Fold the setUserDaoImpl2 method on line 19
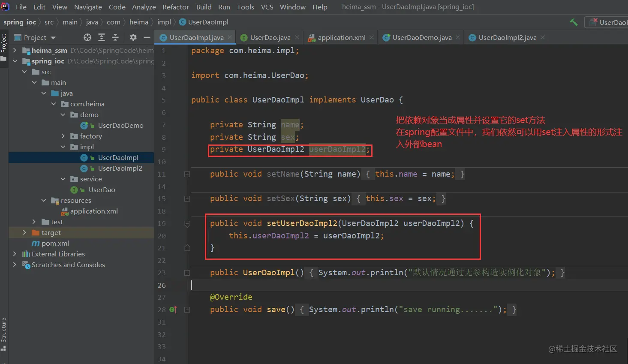Image resolution: width=628 pixels, height=364 pixels. [187, 223]
